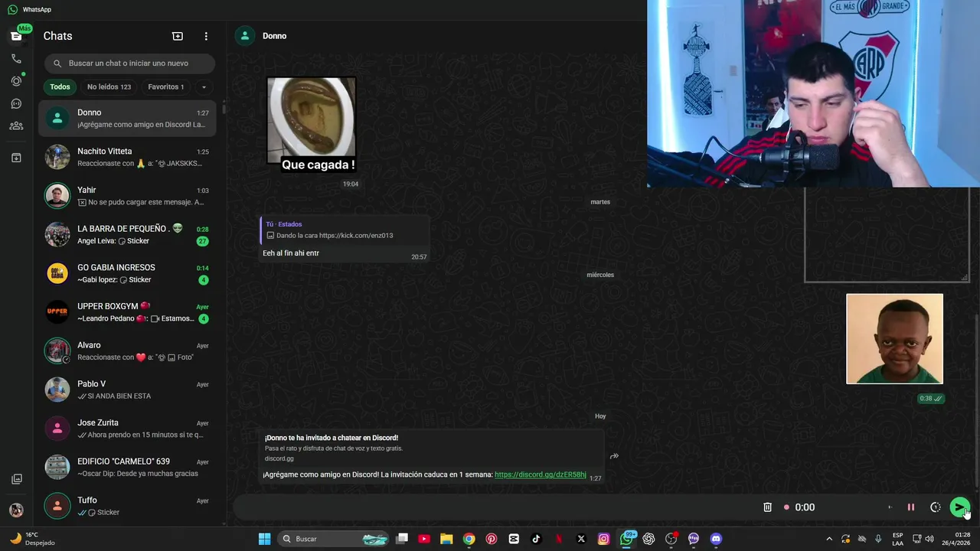Open the Discord invitation link preview card
This screenshot has width=980, height=551.
tap(433, 448)
